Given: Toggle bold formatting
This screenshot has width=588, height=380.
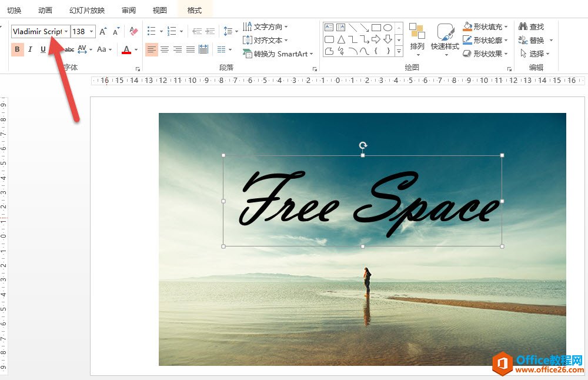Looking at the screenshot, I should tap(17, 49).
